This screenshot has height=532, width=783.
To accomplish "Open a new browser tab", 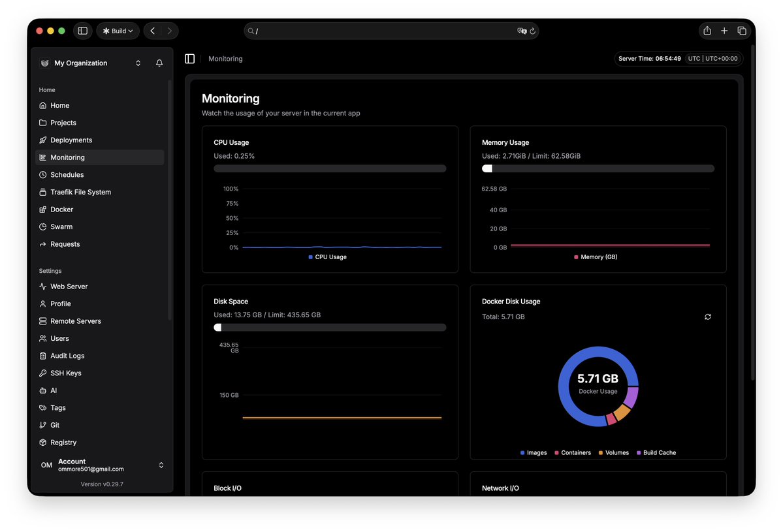I will coord(724,31).
